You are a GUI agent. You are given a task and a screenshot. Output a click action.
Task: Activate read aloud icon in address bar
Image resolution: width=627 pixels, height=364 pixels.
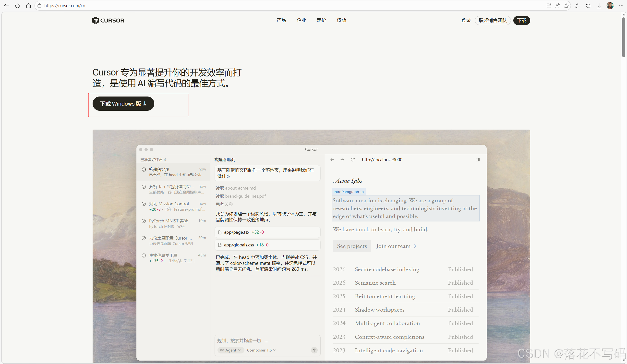557,6
